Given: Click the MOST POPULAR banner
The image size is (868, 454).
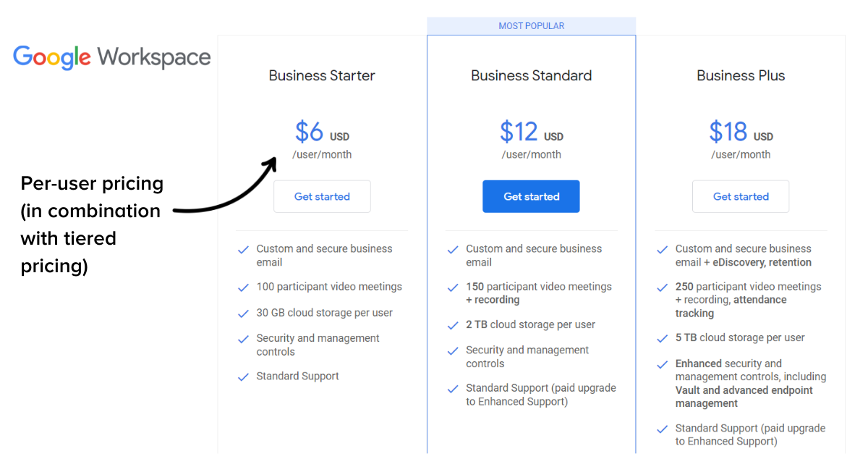Looking at the screenshot, I should (531, 25).
